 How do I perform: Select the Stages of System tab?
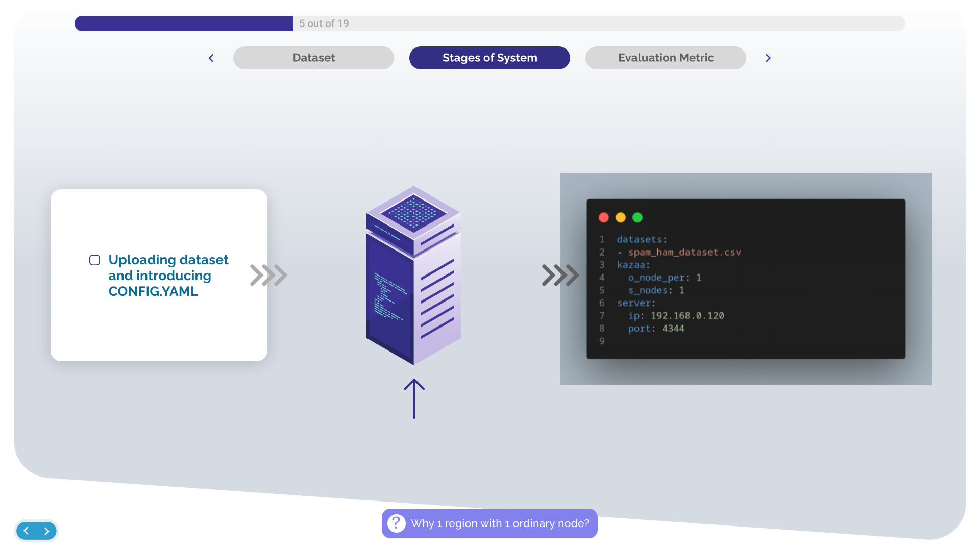pos(489,58)
